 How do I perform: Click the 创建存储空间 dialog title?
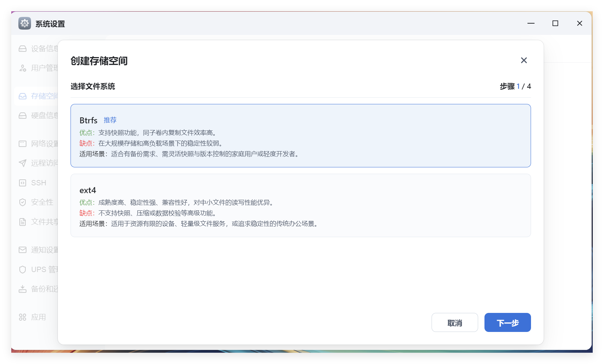(x=99, y=61)
